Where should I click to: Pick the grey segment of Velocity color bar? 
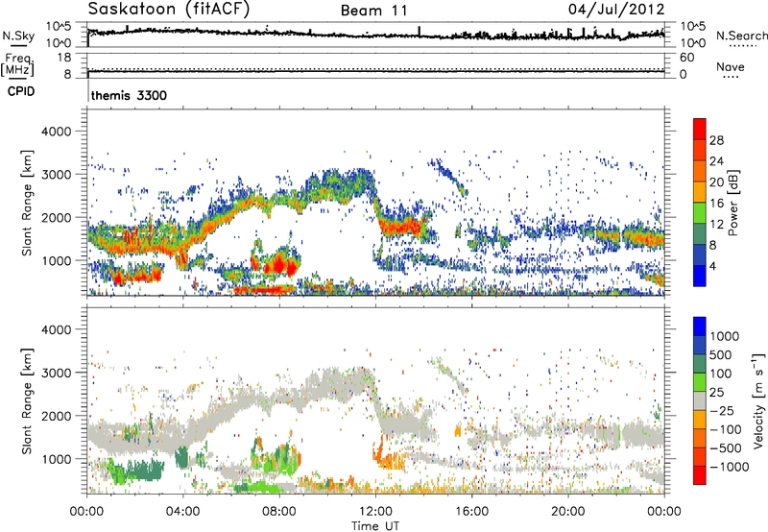pyautogui.click(x=700, y=400)
